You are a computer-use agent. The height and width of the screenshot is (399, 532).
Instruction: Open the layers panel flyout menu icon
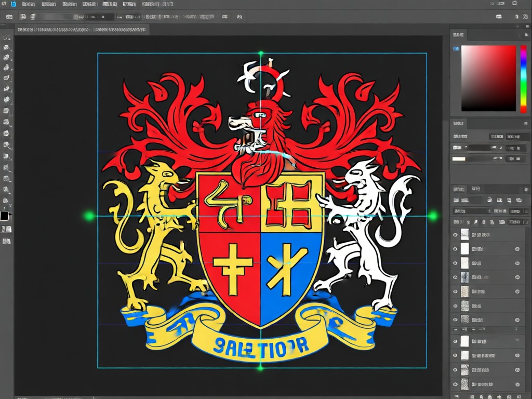click(526, 189)
